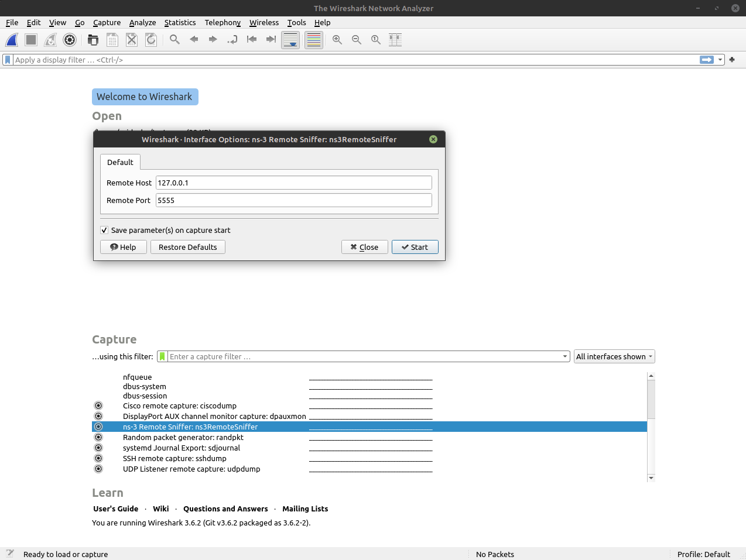Open the File menu

coord(12,22)
